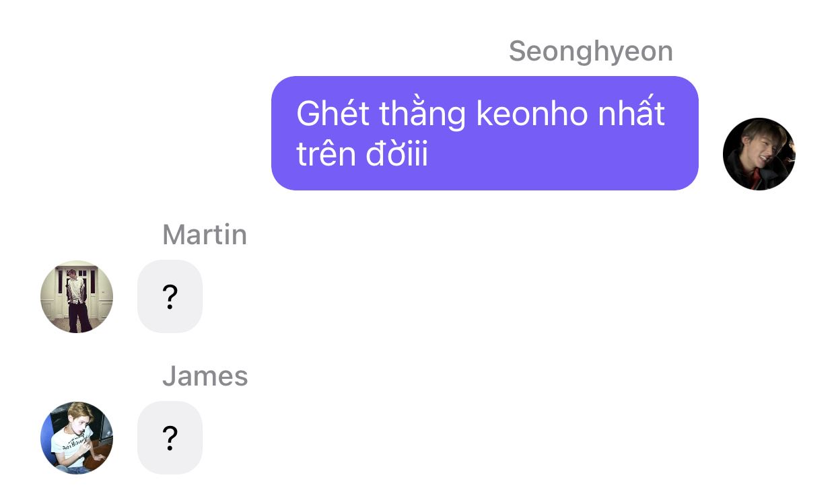
Task: Tap James's round profile photo
Action: [77, 438]
